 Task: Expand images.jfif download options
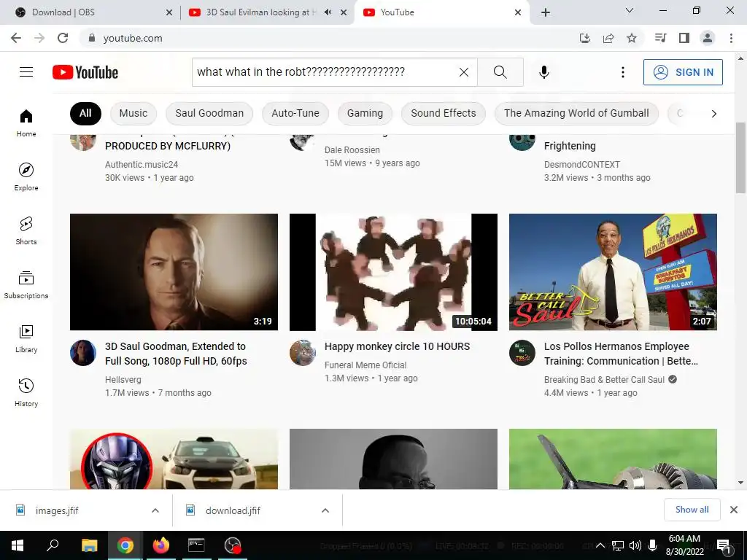coord(155,510)
